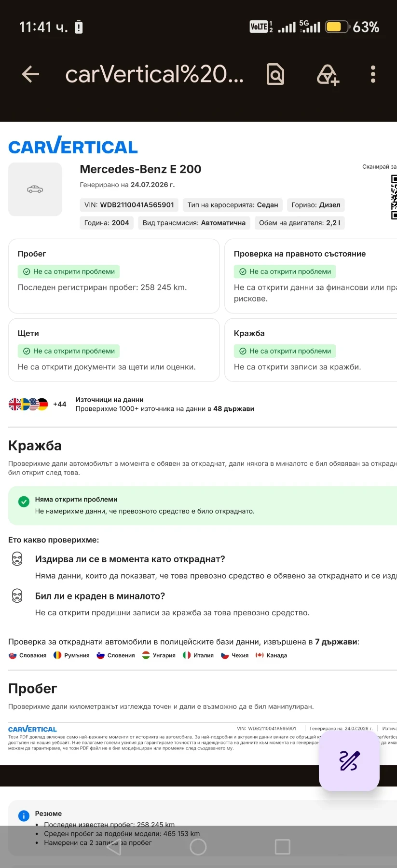Tap the Пробег summary card
The height and width of the screenshot is (868, 397).
pyautogui.click(x=114, y=276)
